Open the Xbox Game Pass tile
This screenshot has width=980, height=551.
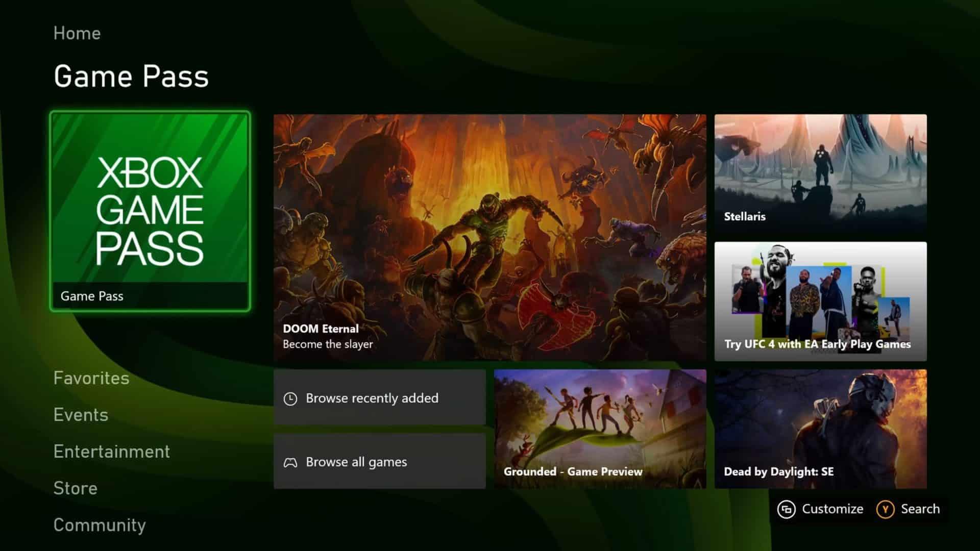[150, 211]
